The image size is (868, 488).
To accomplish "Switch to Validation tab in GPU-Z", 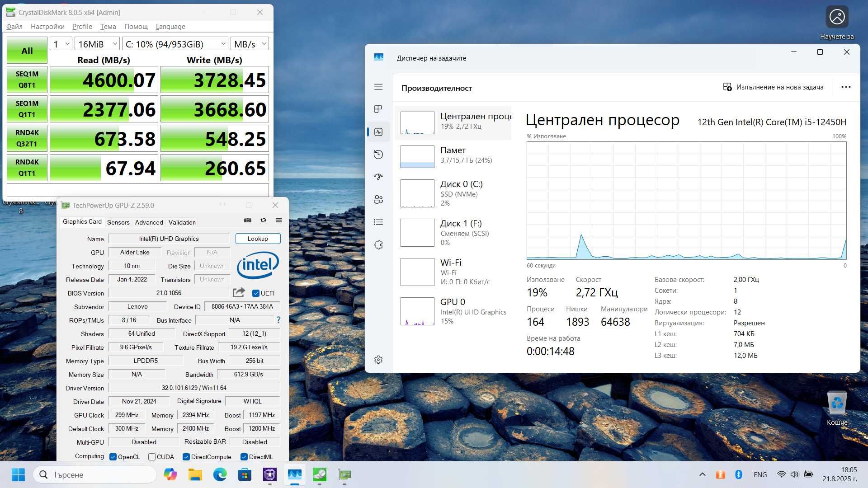I will [182, 222].
